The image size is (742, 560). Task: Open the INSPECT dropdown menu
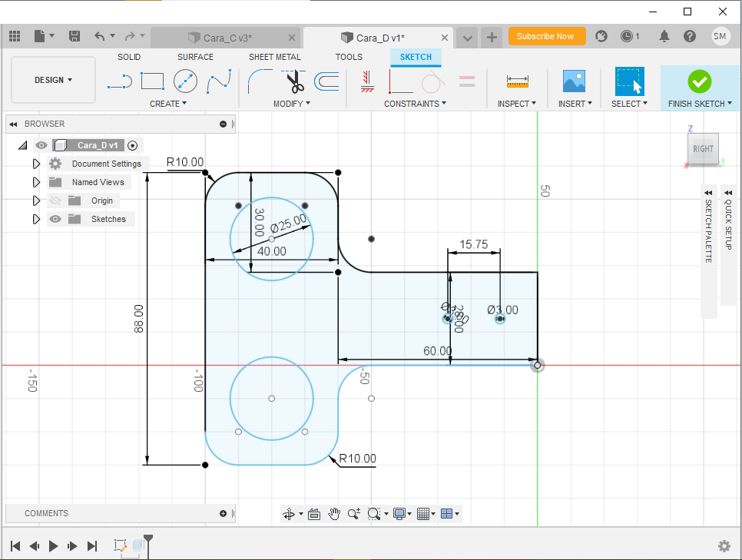click(517, 104)
